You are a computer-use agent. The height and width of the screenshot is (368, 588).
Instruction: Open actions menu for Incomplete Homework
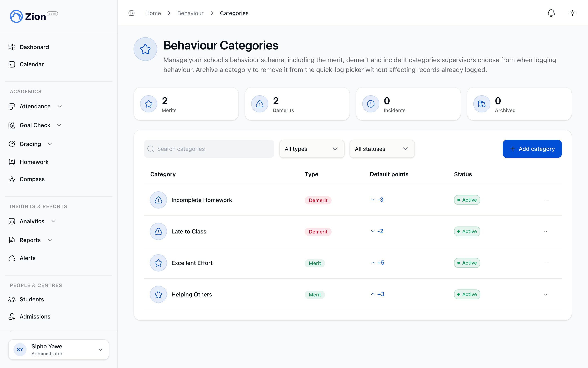(x=546, y=200)
